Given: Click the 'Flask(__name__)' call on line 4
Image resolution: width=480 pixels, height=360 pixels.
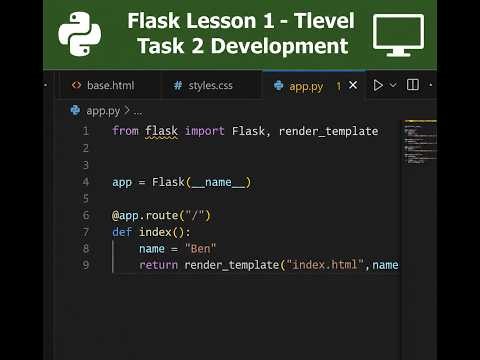Looking at the screenshot, I should [x=201, y=182].
